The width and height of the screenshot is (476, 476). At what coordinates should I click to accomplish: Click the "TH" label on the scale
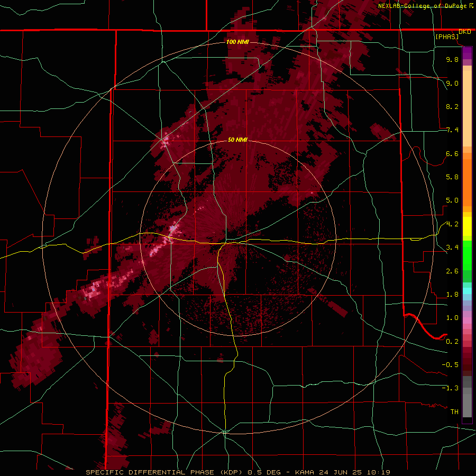tap(454, 412)
